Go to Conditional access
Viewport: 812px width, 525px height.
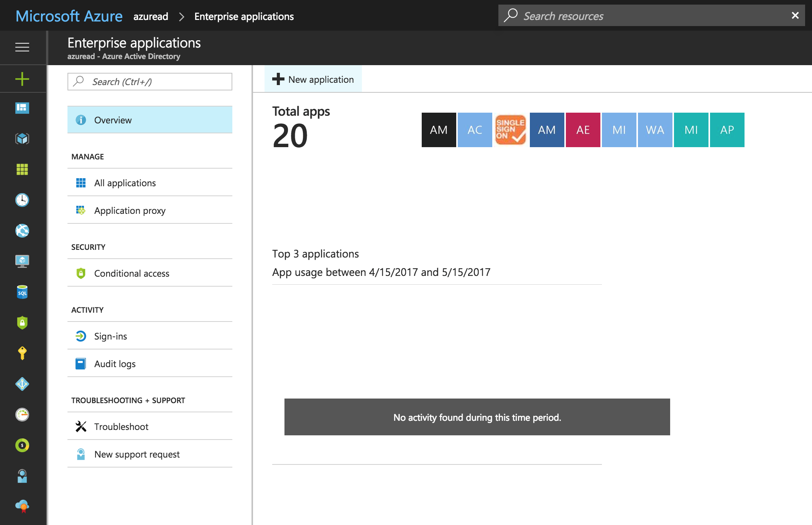point(150,273)
